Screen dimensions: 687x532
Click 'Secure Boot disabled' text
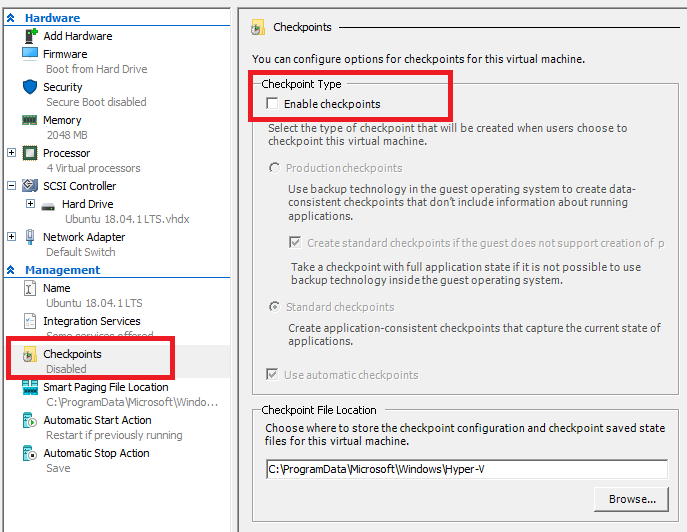coord(96,102)
